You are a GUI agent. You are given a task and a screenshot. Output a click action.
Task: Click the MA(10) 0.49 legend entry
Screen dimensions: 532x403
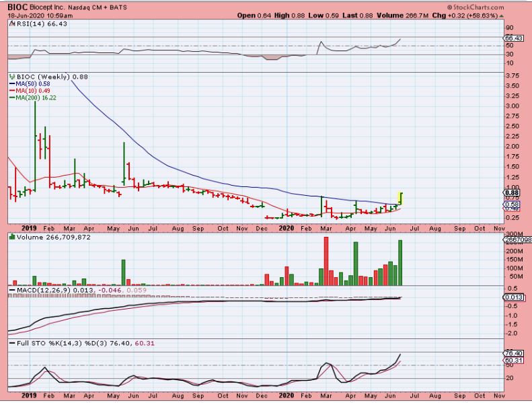click(30, 91)
